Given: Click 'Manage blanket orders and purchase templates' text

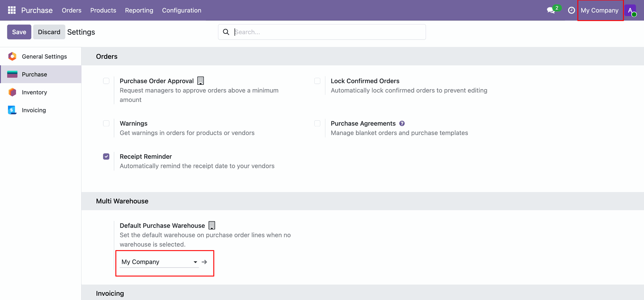Looking at the screenshot, I should [399, 133].
